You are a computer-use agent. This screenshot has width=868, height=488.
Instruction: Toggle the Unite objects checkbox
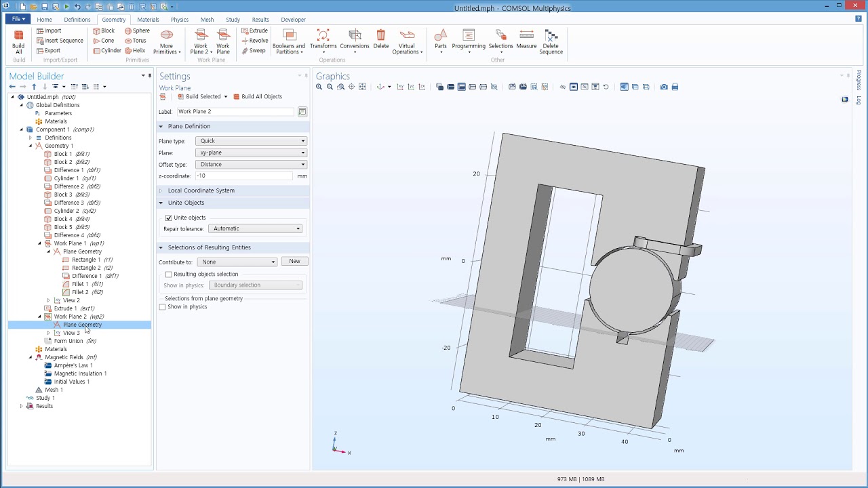[x=169, y=218]
